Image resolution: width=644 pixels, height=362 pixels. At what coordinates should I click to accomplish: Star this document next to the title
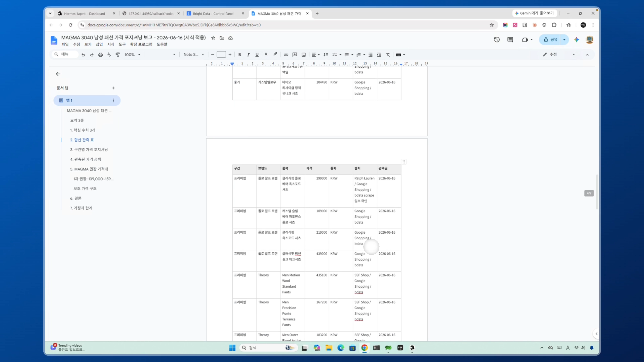point(213,38)
